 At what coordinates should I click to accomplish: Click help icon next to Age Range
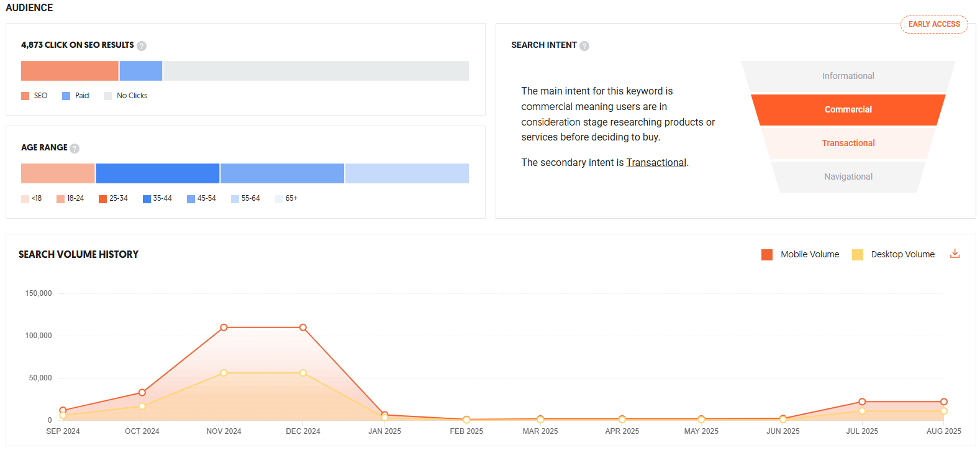coord(75,149)
